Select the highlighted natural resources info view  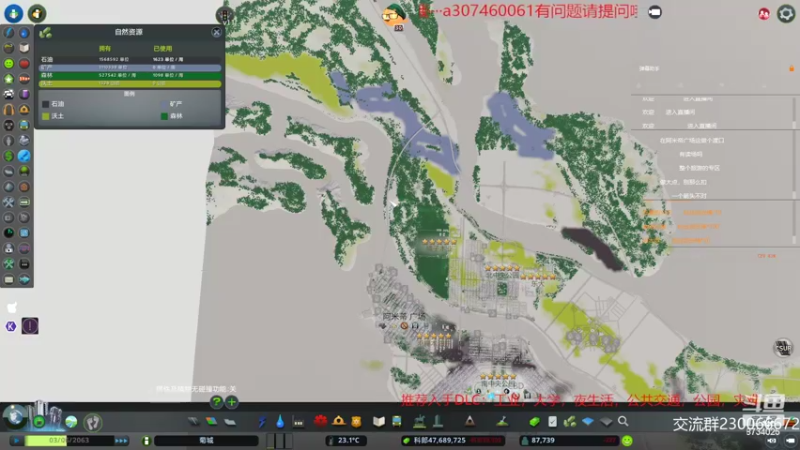coord(24,156)
